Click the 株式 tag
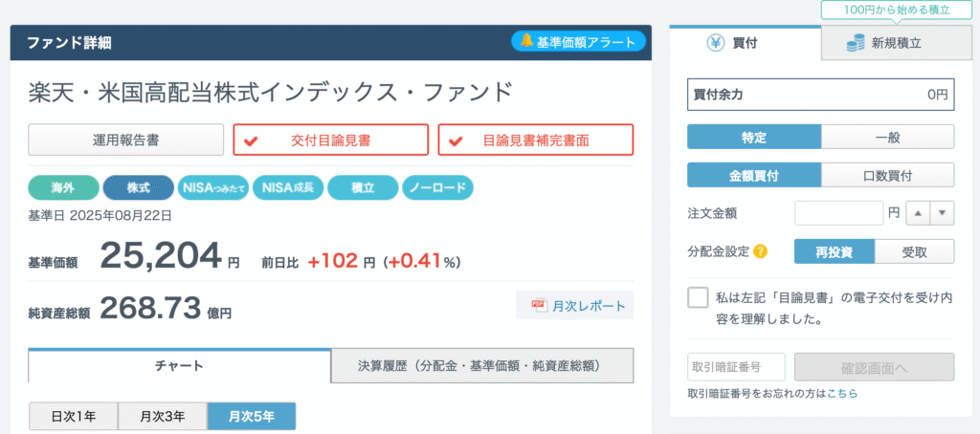Image resolution: width=980 pixels, height=434 pixels. (138, 187)
